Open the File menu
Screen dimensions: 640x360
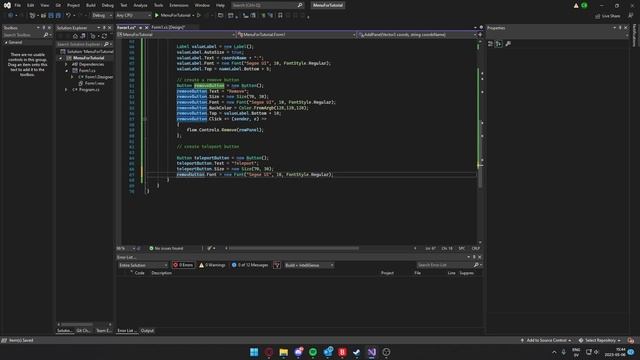coord(18,5)
